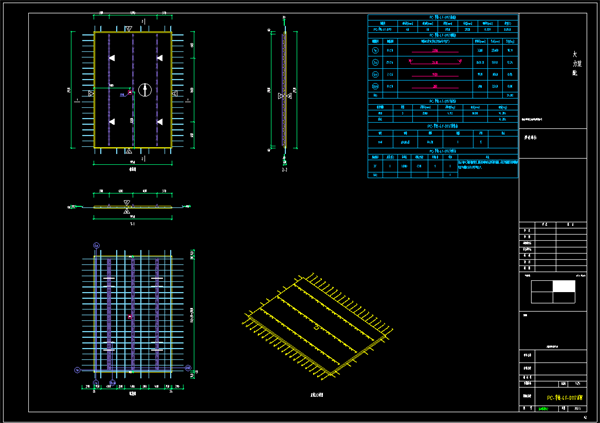Select the purple center rib in the top plan
The width and height of the screenshot is (600, 423).
[133, 90]
